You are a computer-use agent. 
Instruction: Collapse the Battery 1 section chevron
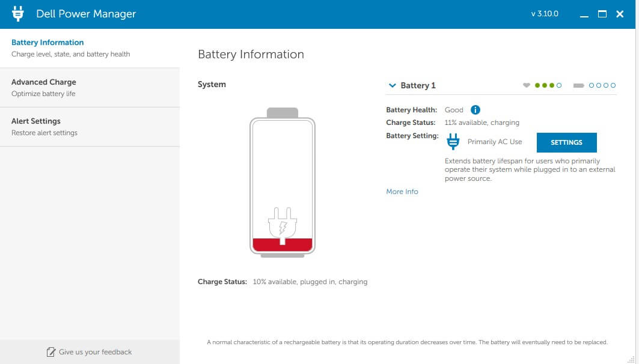393,85
